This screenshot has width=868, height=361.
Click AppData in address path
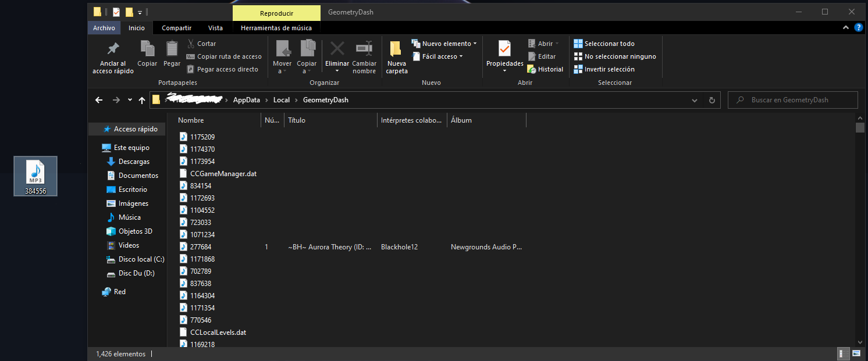coord(246,100)
